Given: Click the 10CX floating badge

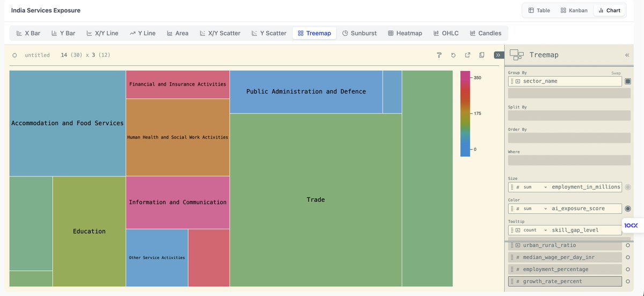Looking at the screenshot, I should coord(631,226).
